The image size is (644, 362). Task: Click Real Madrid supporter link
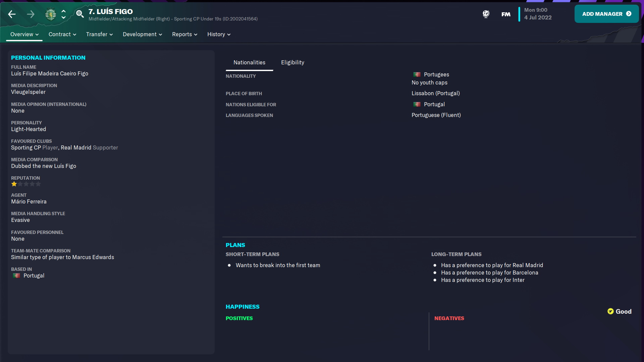click(75, 147)
